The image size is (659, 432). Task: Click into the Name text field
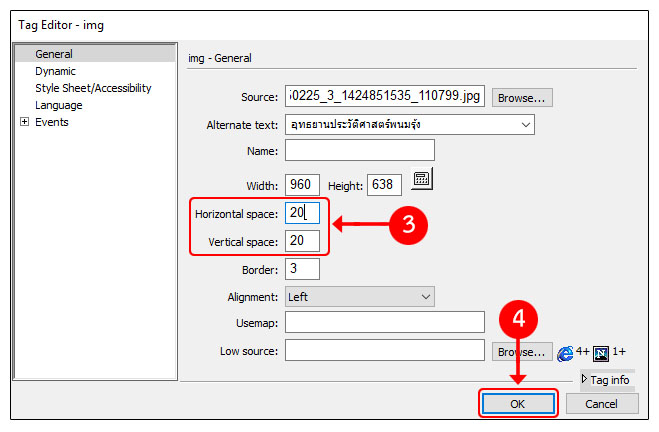tap(359, 150)
